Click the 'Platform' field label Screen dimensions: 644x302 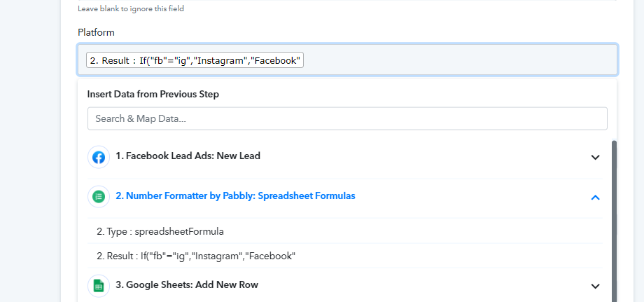[x=96, y=32]
